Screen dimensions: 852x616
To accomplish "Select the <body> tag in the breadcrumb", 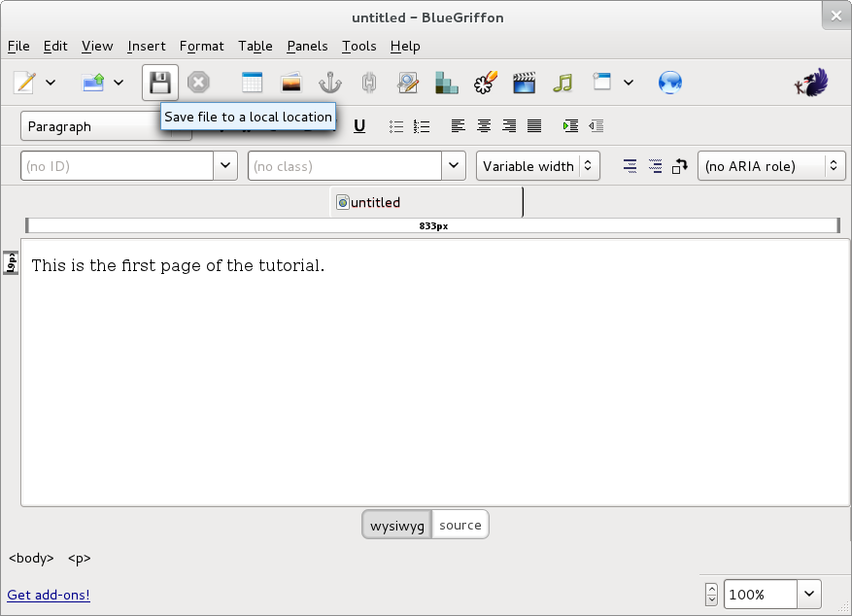I will [31, 559].
